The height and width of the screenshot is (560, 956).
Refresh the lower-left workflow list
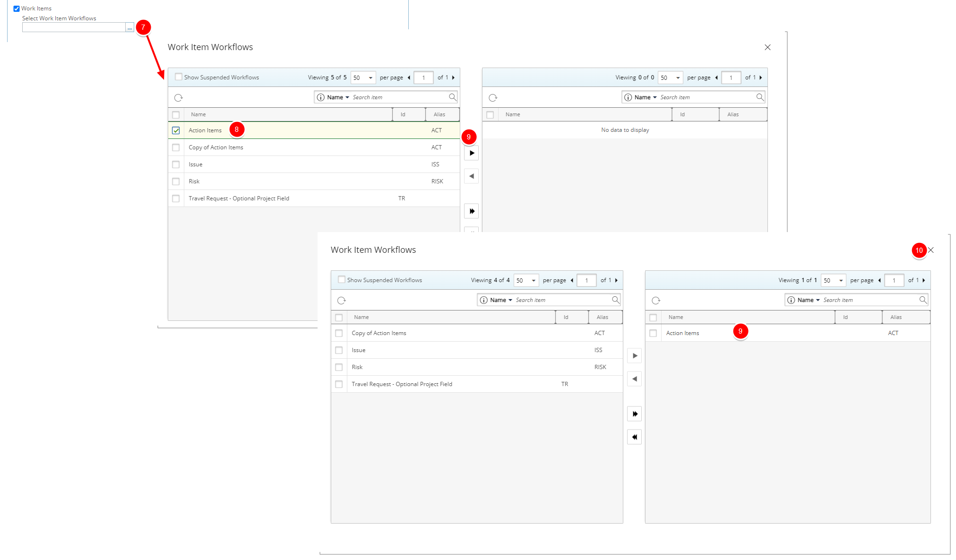[342, 301]
